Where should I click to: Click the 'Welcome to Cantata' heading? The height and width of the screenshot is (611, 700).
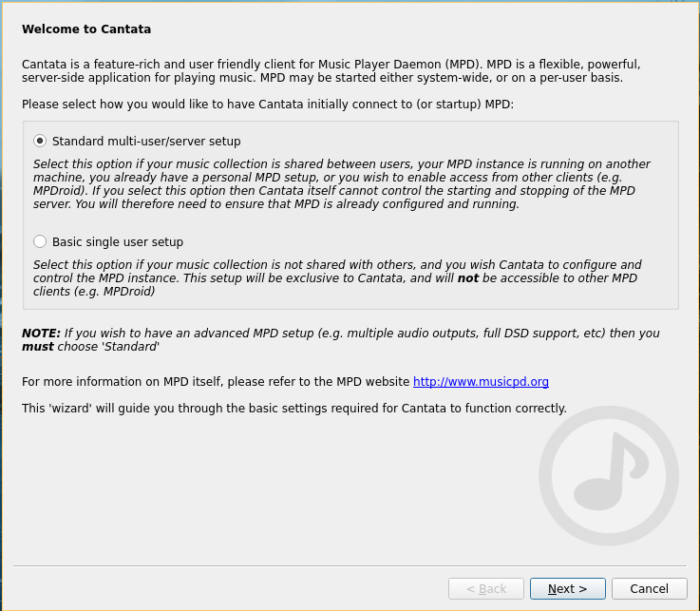click(86, 29)
